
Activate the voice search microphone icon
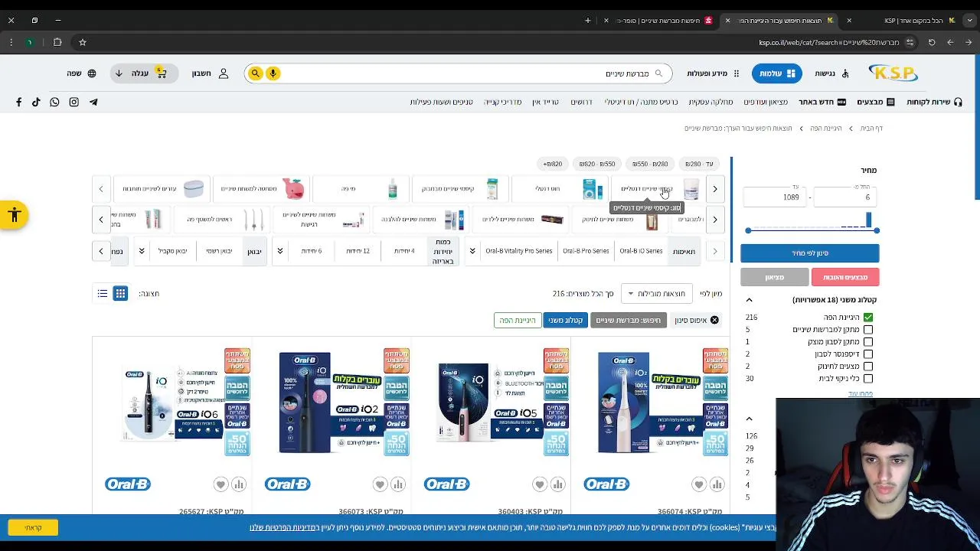point(273,73)
